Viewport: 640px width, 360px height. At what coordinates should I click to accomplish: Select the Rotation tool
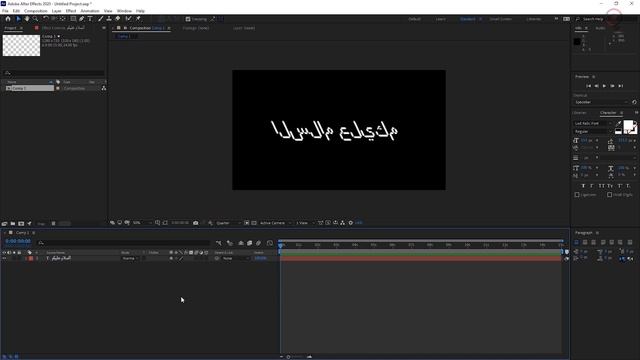click(x=46, y=19)
